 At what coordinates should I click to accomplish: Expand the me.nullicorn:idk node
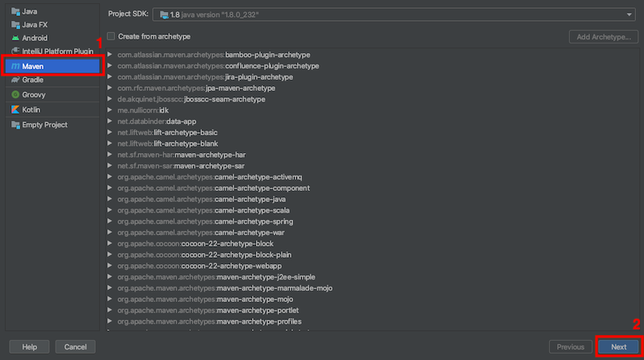pos(109,110)
